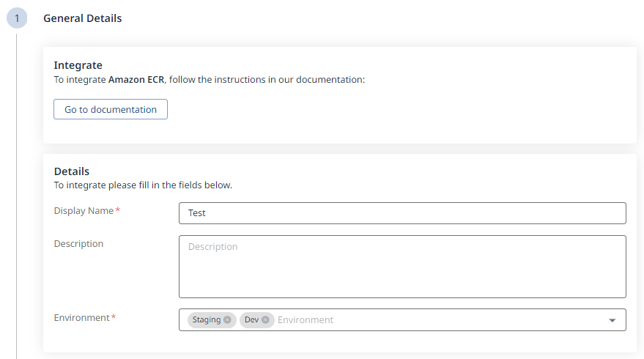Click the step 1 circle indicator
The width and height of the screenshot is (644, 359).
[17, 18]
